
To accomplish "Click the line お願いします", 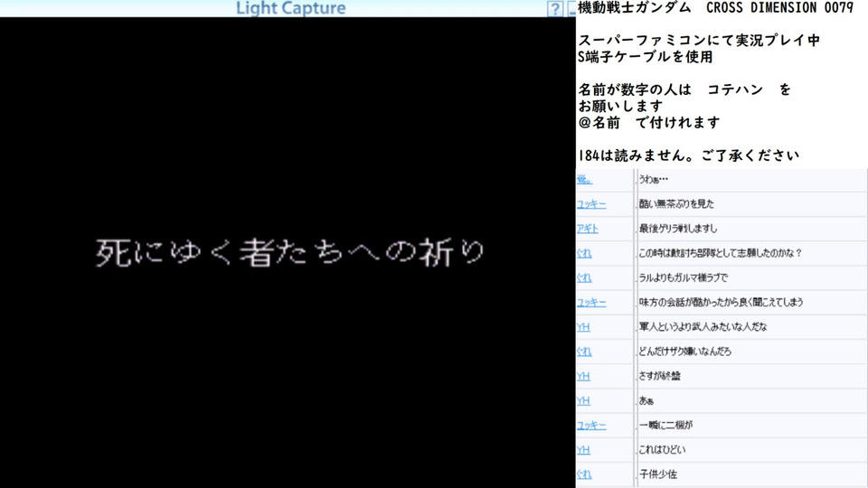I will 620,106.
